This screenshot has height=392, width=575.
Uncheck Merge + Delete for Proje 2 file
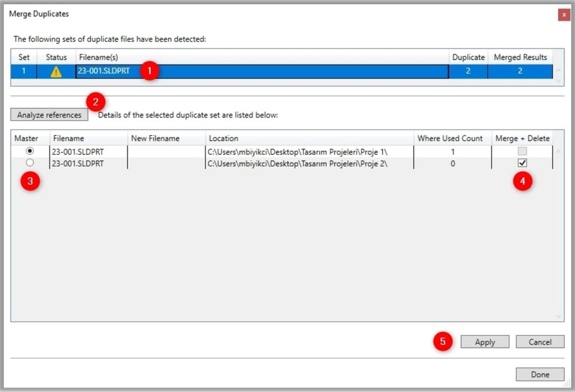pos(523,163)
